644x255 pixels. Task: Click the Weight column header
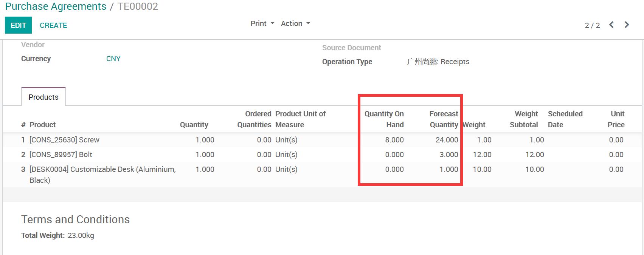474,125
